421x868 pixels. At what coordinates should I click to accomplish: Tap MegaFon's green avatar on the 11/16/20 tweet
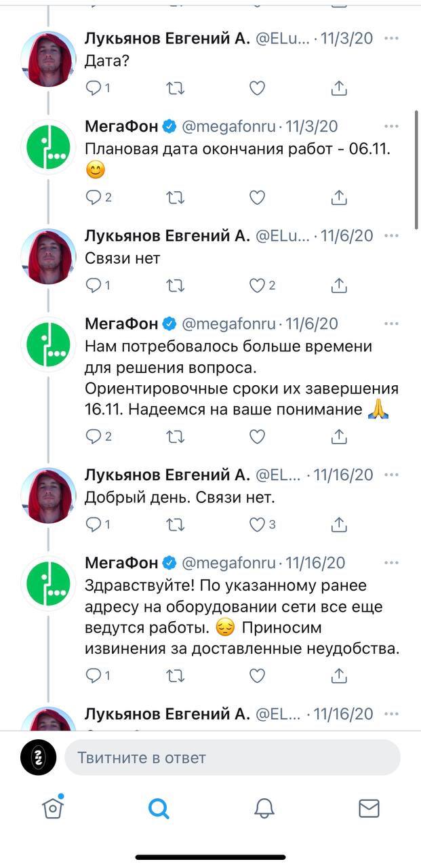click(x=48, y=584)
